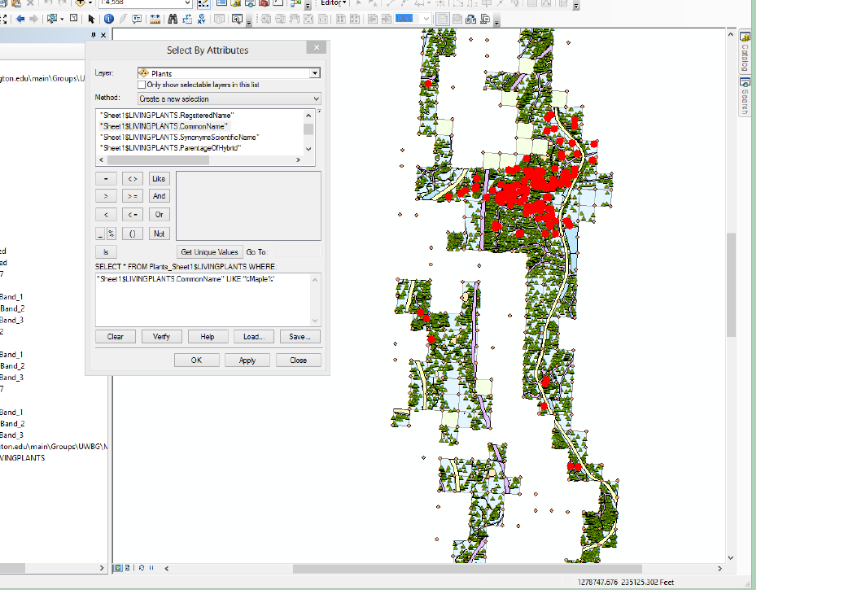Open Go To XY tool
The width and height of the screenshot is (844, 616).
201,19
